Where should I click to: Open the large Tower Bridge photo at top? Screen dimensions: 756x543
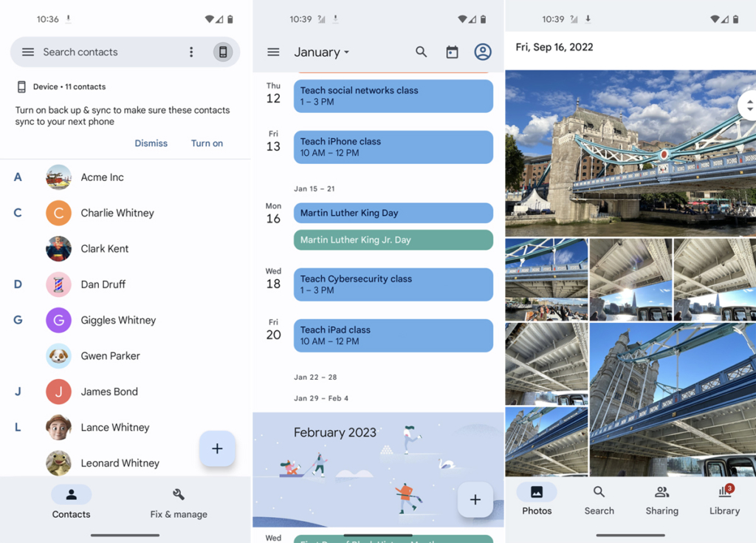click(x=628, y=151)
